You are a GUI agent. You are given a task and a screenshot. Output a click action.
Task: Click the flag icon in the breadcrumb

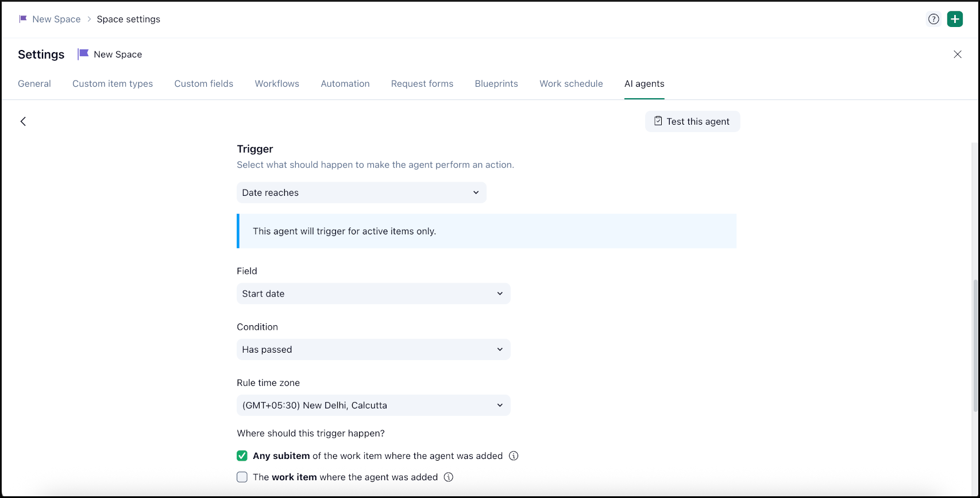(23, 19)
